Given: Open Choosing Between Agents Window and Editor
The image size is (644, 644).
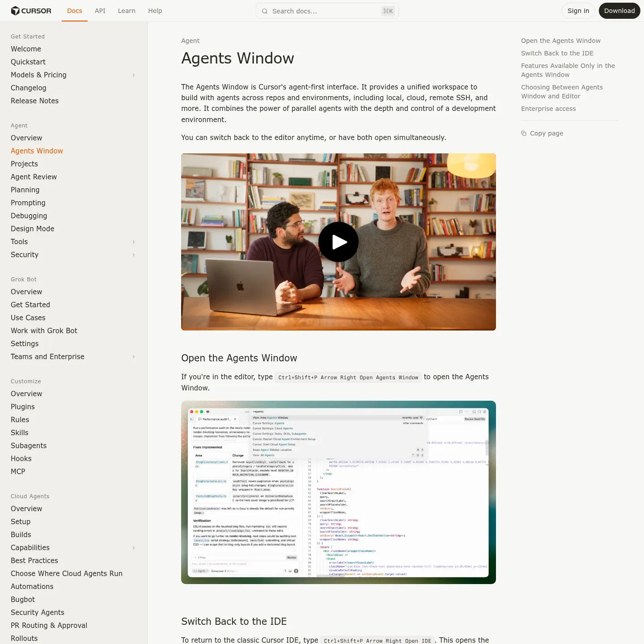Looking at the screenshot, I should coord(562,92).
